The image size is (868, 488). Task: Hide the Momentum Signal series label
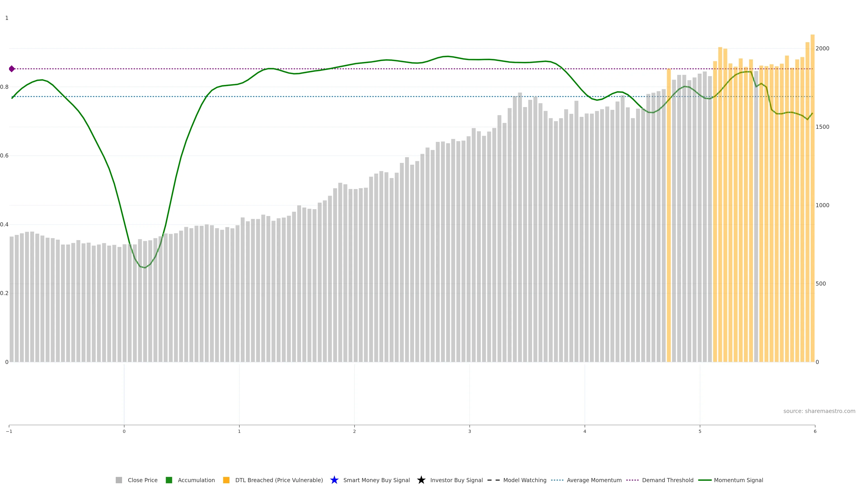click(x=738, y=480)
